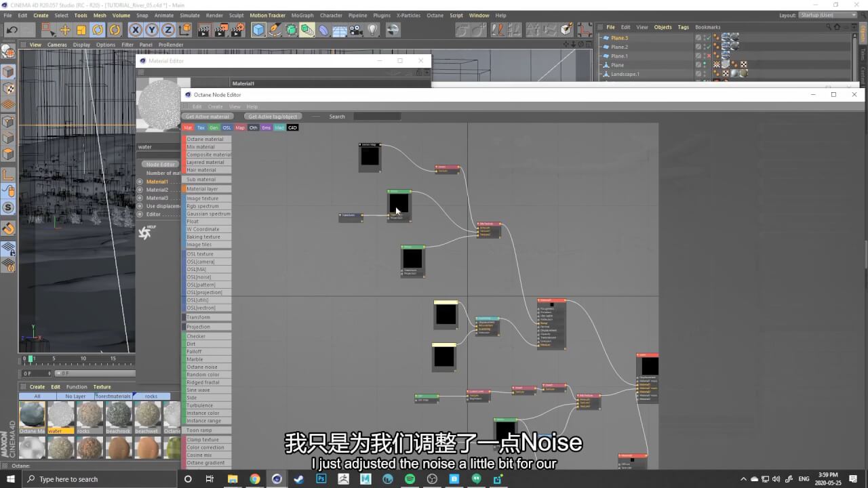
Task: Add a Camera object
Action: [356, 30]
